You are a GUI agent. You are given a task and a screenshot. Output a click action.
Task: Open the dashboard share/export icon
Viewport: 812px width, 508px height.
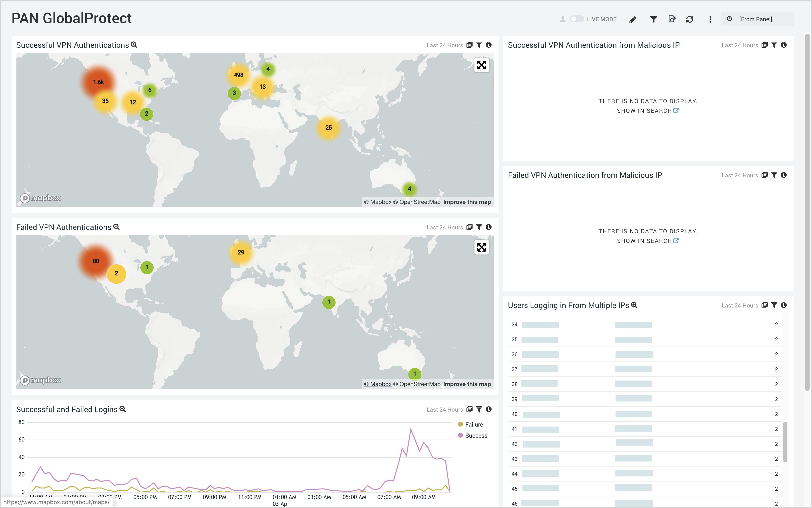(672, 19)
